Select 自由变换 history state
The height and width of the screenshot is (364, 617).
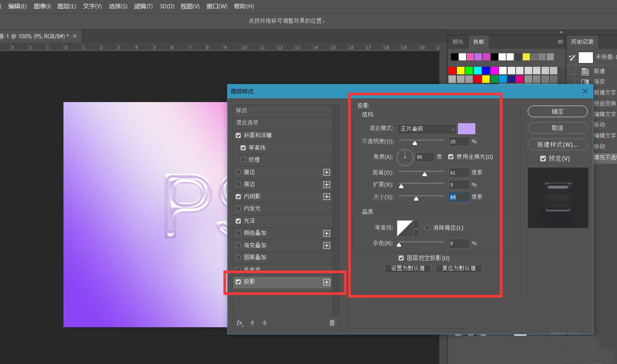pyautogui.click(x=605, y=103)
